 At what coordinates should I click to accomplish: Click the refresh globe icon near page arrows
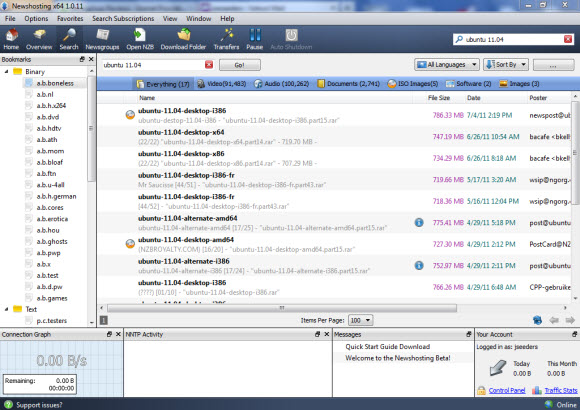pos(537,320)
